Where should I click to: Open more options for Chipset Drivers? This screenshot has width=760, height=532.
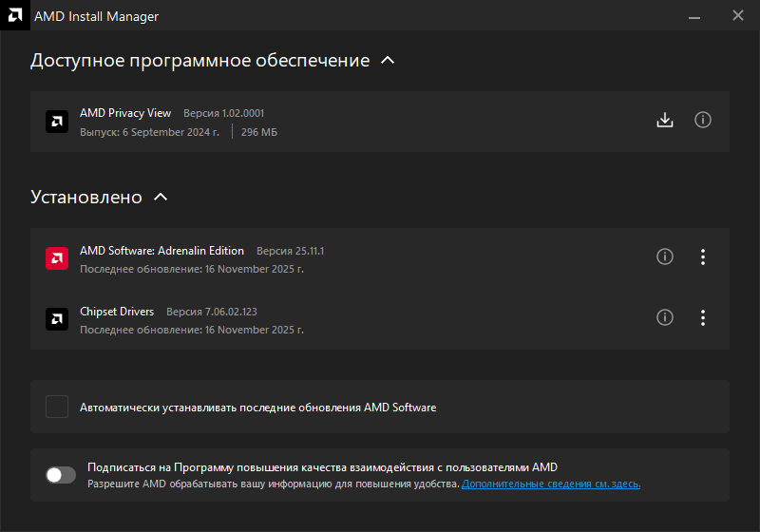pyautogui.click(x=702, y=317)
